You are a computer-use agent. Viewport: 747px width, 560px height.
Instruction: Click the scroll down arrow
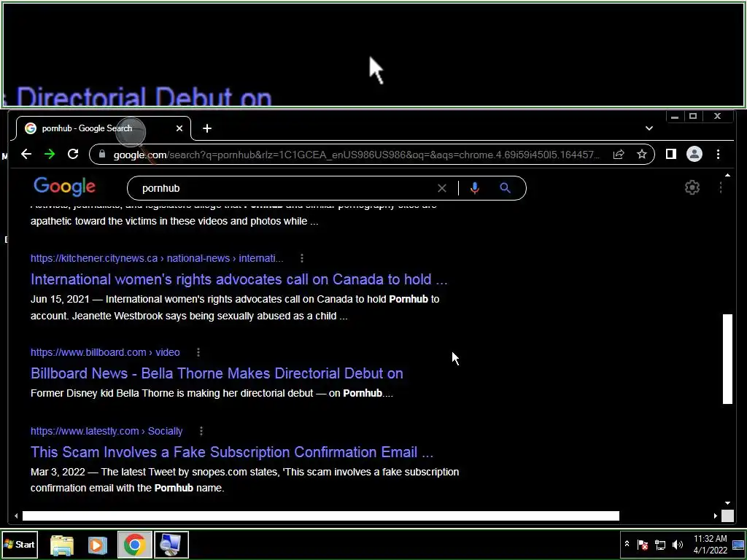click(727, 503)
